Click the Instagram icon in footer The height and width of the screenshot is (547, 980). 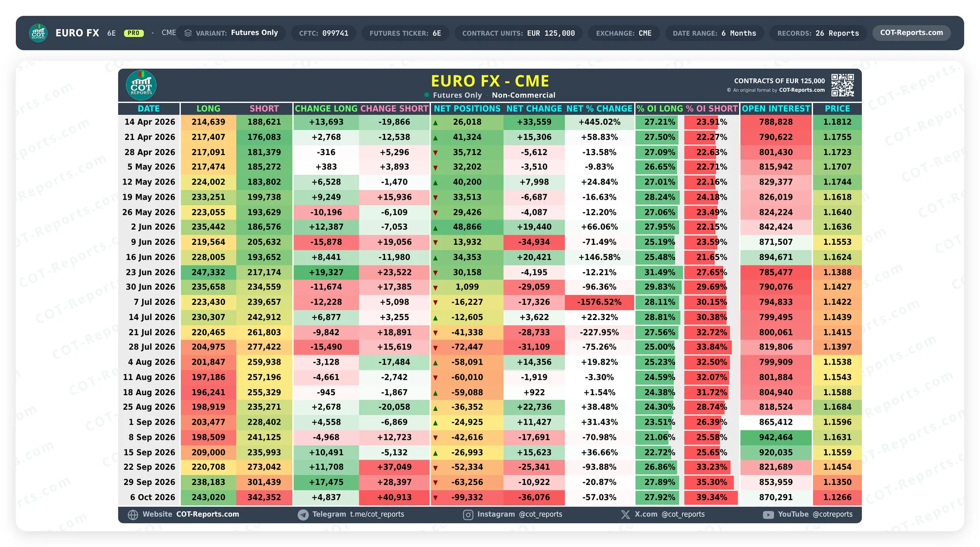pos(468,514)
